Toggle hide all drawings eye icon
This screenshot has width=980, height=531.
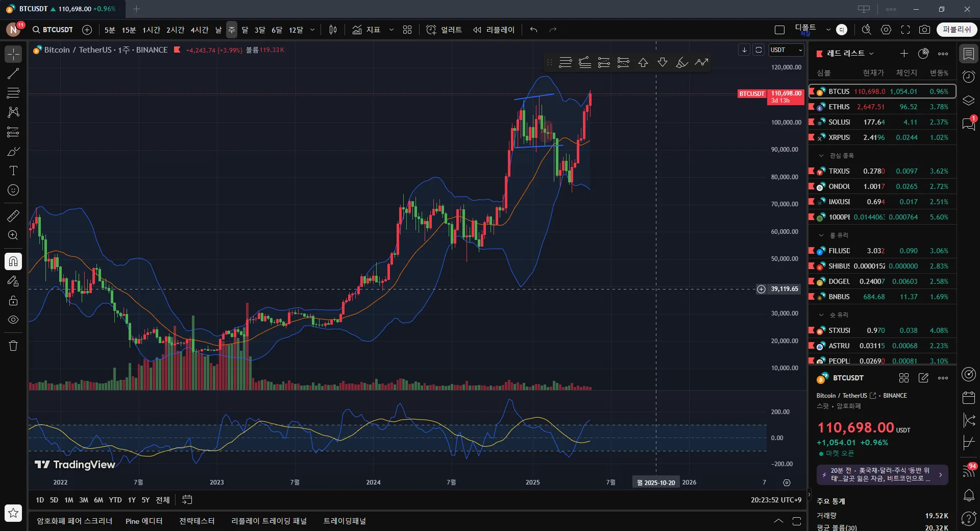13,320
